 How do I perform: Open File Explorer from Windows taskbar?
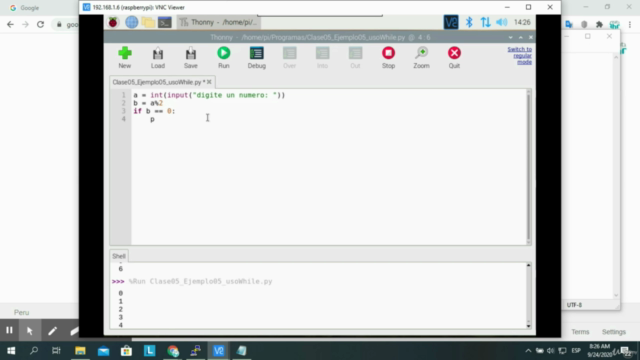(x=80, y=351)
